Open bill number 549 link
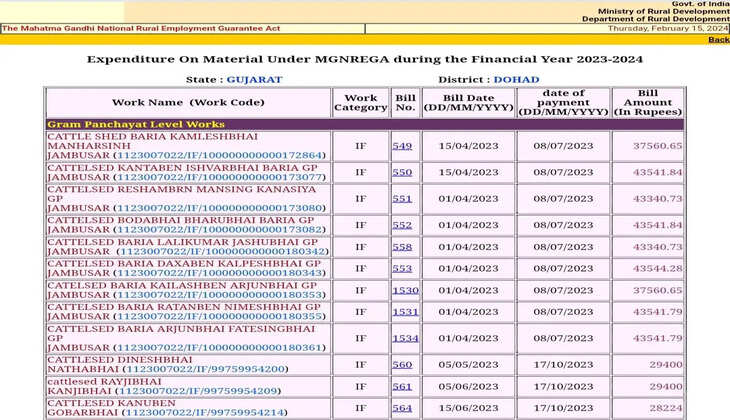 402,146
